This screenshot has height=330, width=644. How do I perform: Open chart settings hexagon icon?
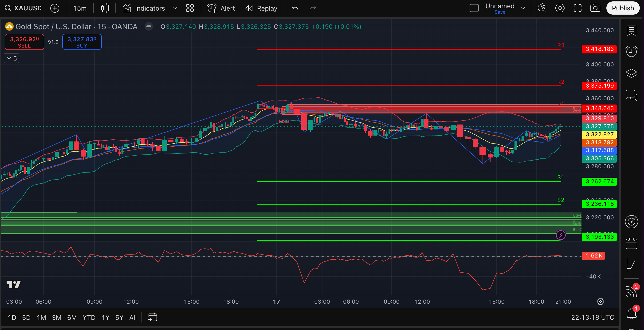560,8
